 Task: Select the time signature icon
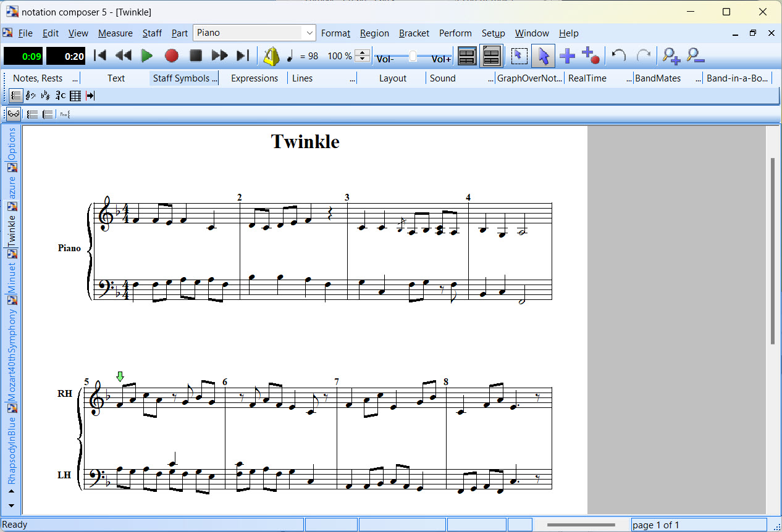(x=60, y=96)
